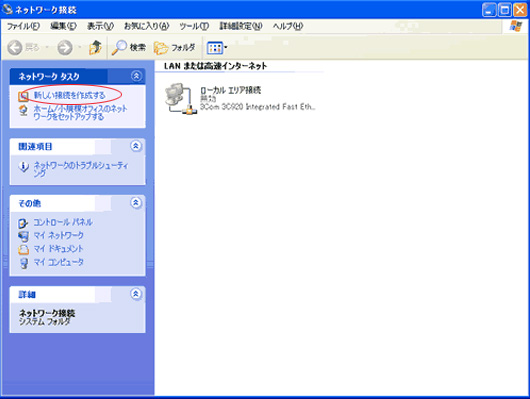Open コントロール パネル icon in sidebar
This screenshot has width=530, height=399.
[x=23, y=223]
